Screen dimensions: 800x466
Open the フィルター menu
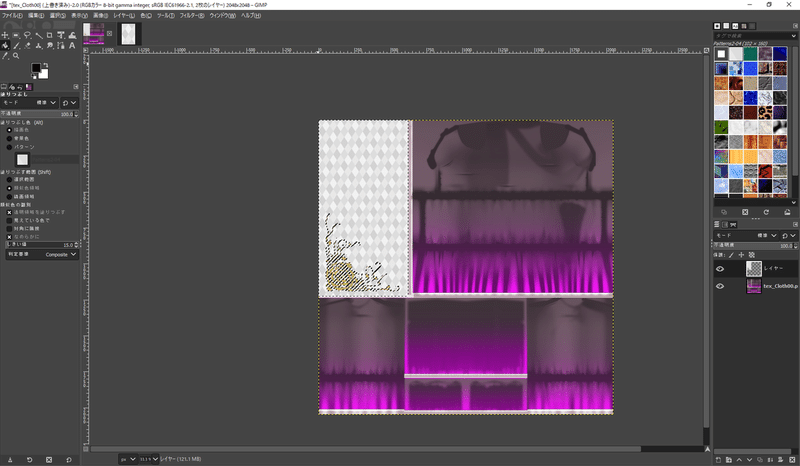click(x=191, y=16)
